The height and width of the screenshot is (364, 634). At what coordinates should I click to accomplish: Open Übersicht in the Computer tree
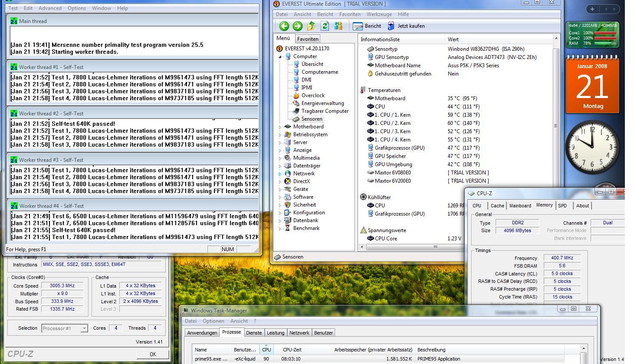[312, 64]
